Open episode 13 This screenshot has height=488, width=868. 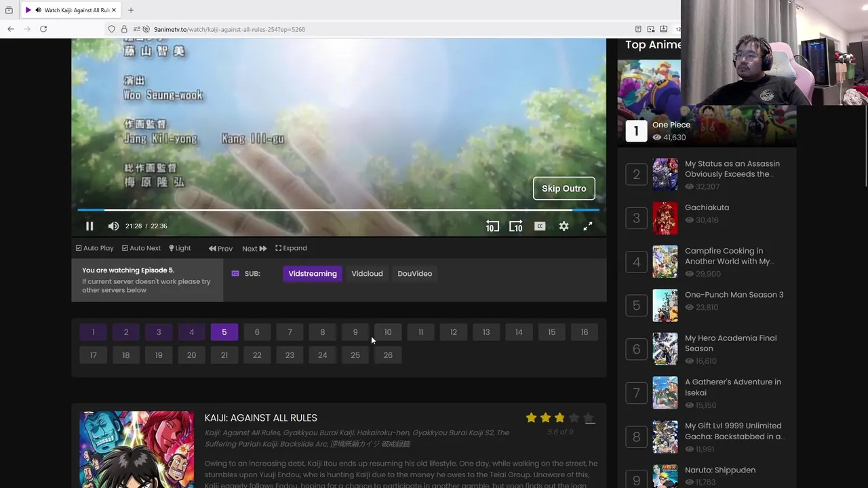pyautogui.click(x=486, y=332)
